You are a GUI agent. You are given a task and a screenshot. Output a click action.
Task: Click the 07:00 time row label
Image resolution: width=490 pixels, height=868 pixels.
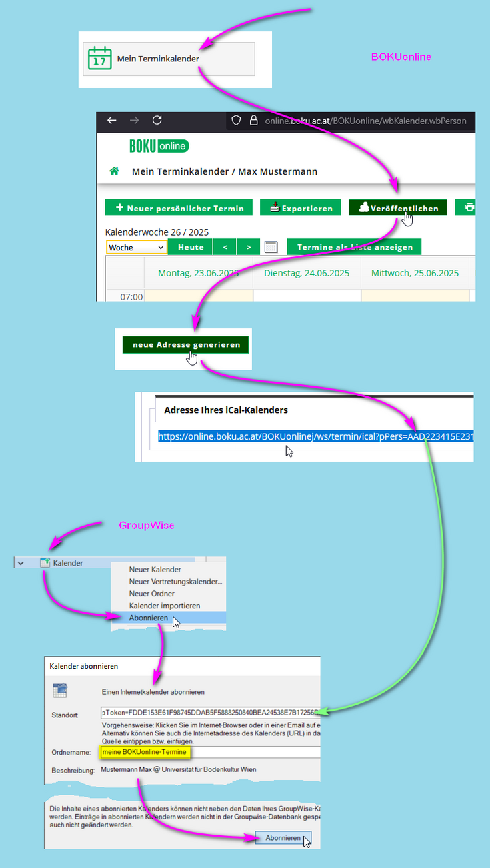131,296
